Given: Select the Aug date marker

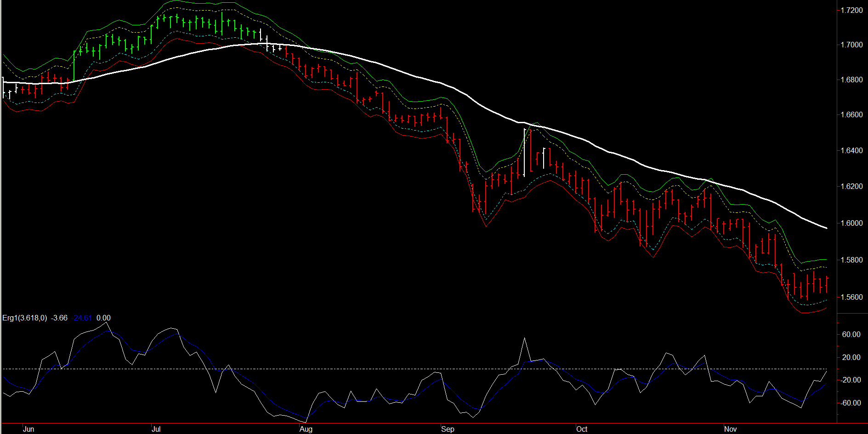Looking at the screenshot, I should pos(306,429).
